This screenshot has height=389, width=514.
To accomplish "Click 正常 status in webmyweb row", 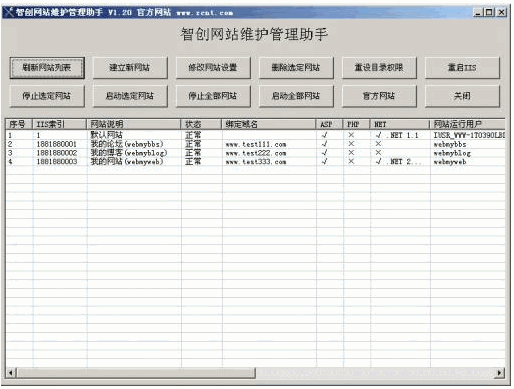I will point(193,161).
